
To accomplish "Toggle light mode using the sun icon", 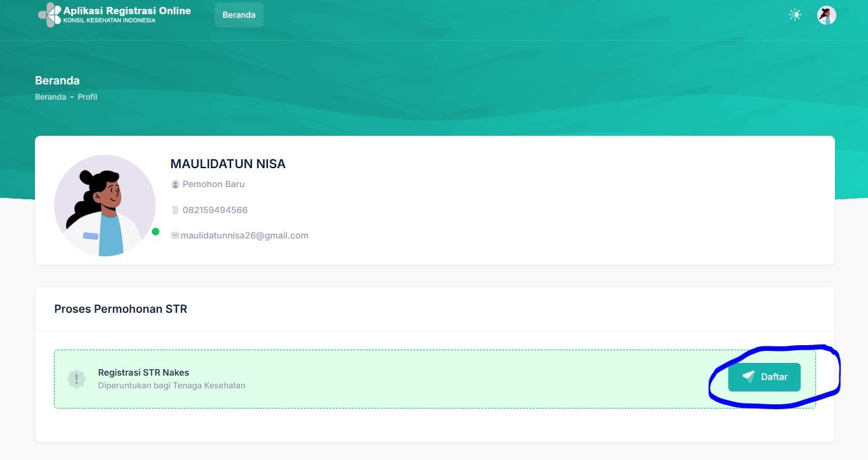I will click(794, 14).
